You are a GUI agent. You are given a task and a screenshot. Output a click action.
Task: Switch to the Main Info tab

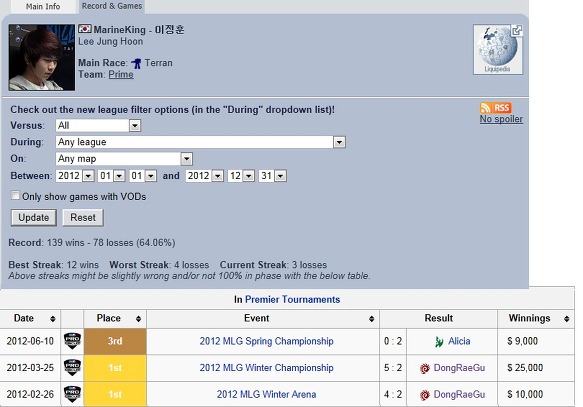(x=43, y=6)
